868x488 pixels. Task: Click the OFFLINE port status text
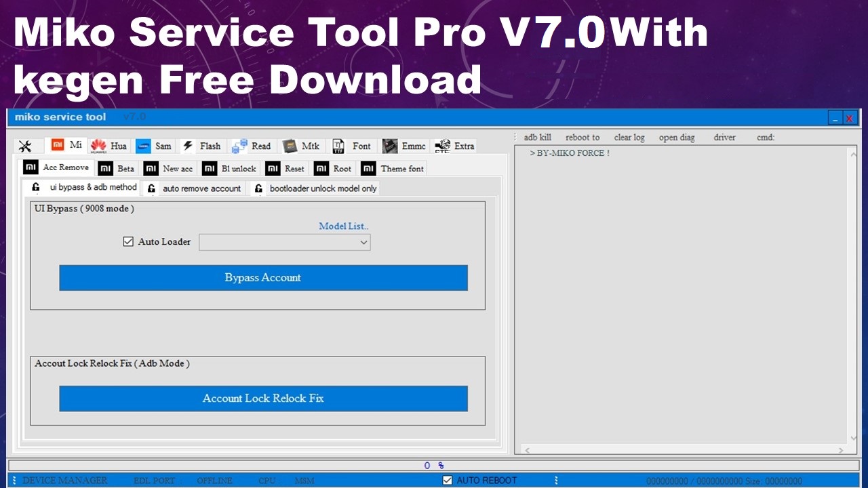(214, 481)
